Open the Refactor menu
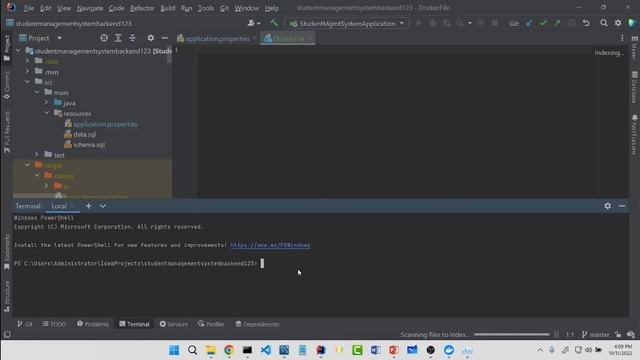This screenshot has height=360, width=640. pos(142,8)
